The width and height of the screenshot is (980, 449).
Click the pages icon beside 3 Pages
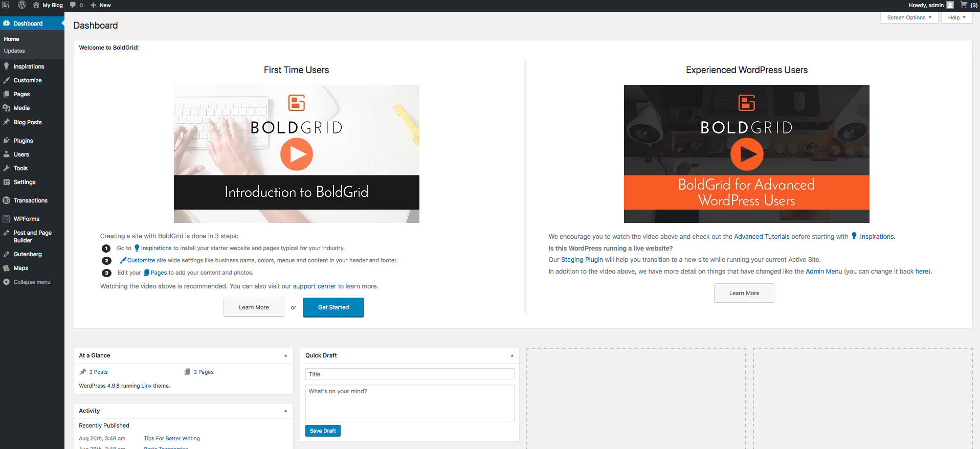click(x=187, y=372)
